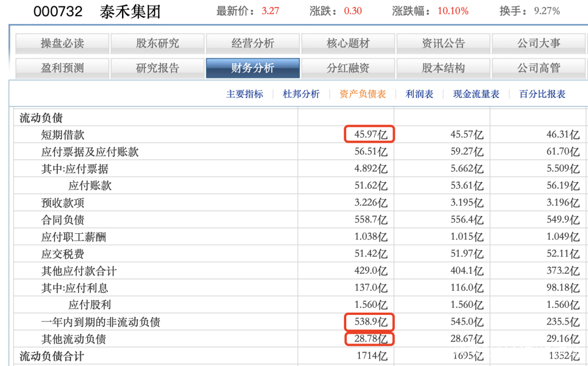
Task: Click the latest price 3.27
Action: click(x=271, y=11)
